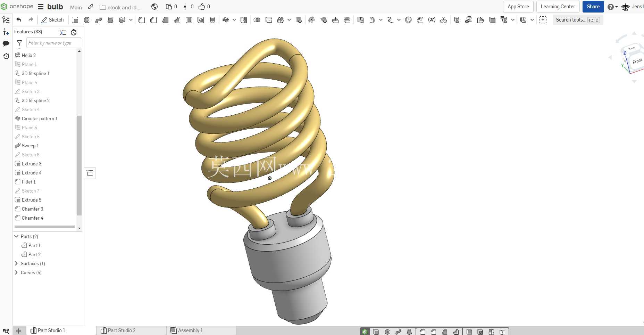Open the Learning Center
This screenshot has width=644, height=335.
(558, 7)
